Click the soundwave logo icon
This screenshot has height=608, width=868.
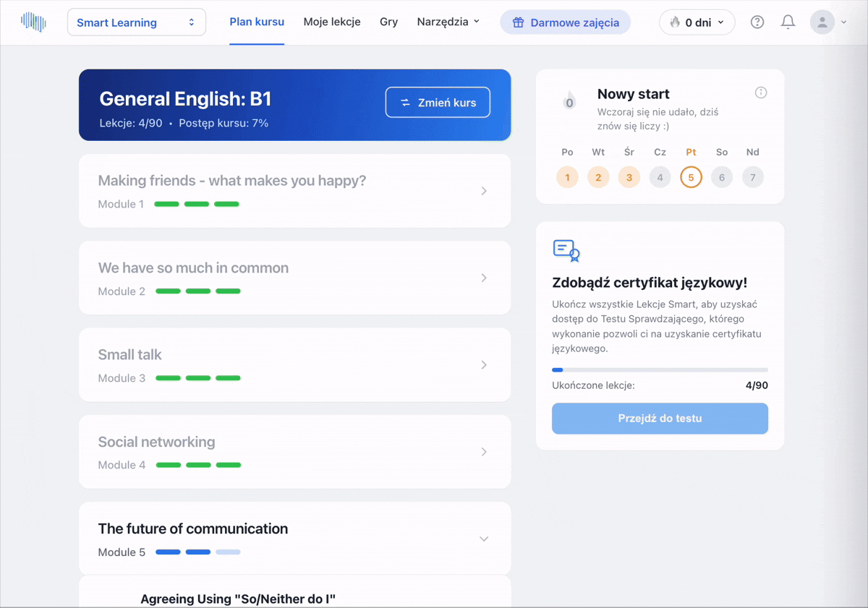[33, 22]
